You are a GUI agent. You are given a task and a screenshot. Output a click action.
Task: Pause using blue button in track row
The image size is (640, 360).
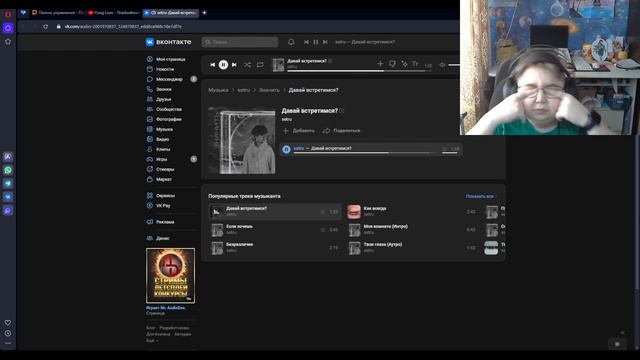(x=287, y=149)
